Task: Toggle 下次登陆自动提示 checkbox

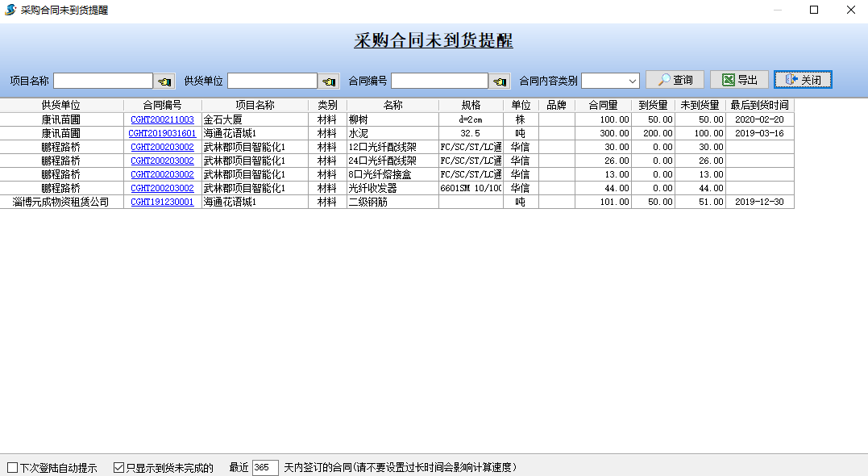Action: [12, 467]
